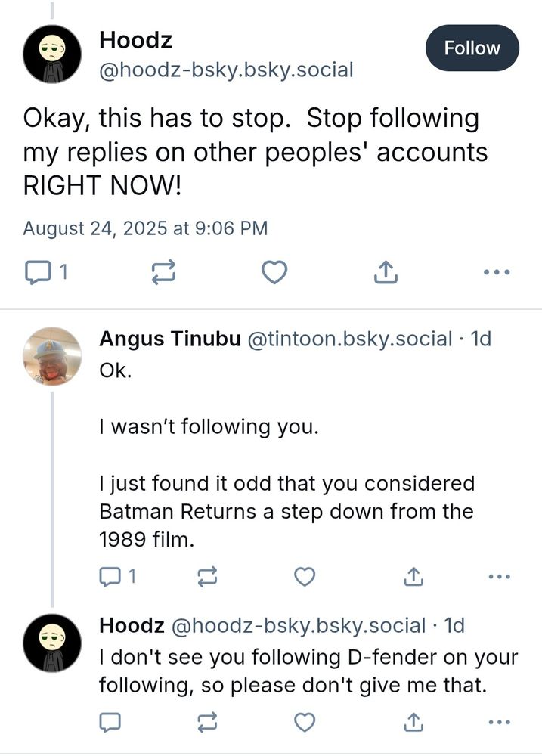Screen dimensions: 542x756
Task: Open Hoodz profile avatar on main post
Action: coord(51,54)
